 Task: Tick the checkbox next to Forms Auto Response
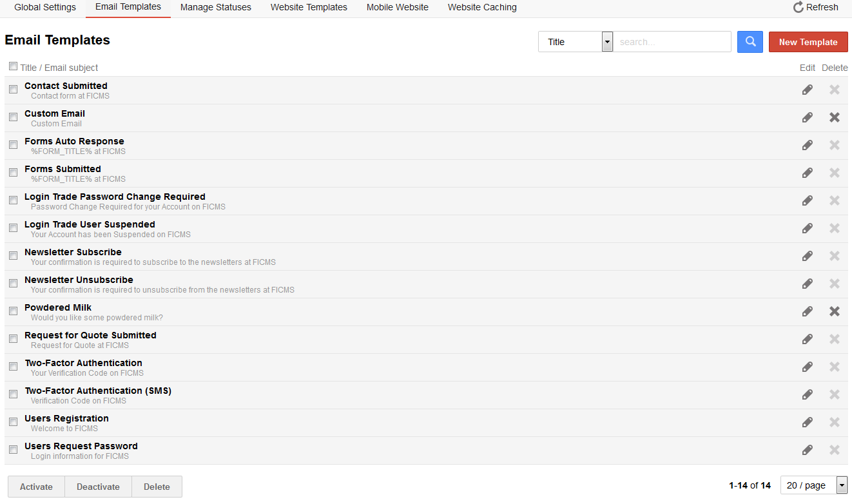point(13,145)
